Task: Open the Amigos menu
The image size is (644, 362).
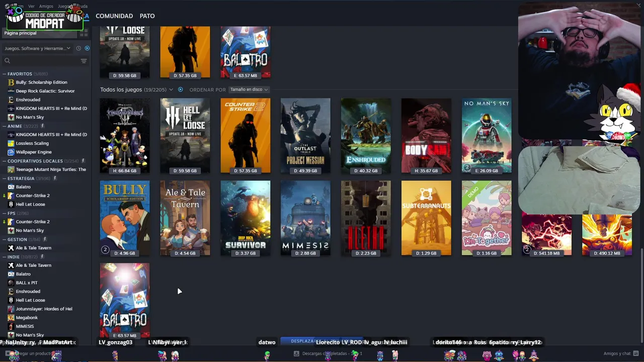Action: point(46,6)
